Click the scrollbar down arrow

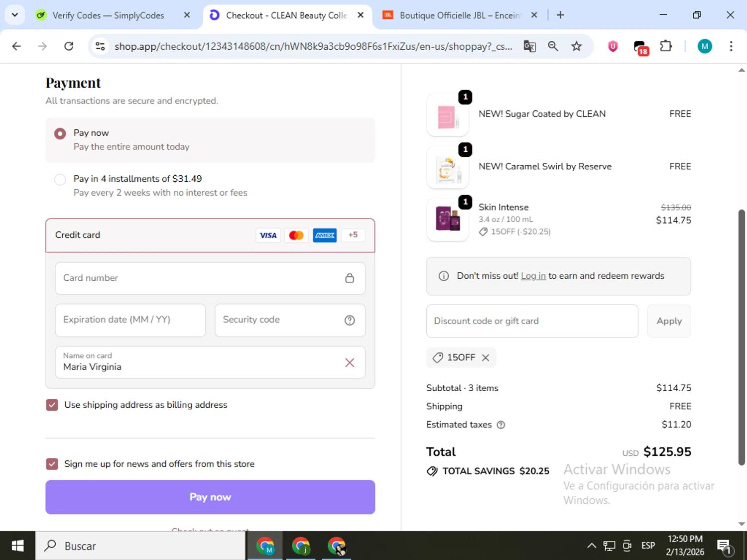[x=742, y=524]
